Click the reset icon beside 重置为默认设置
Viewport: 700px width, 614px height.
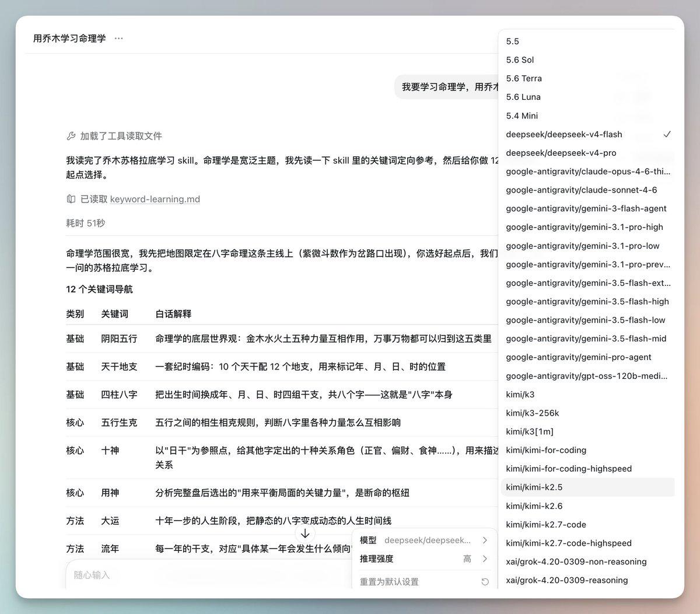[x=485, y=582]
